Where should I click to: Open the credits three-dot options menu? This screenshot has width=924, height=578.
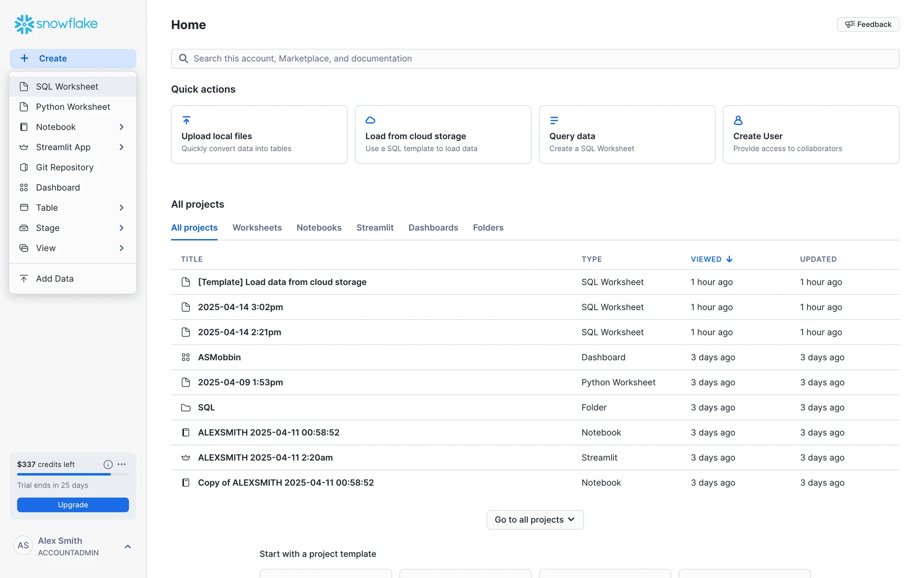tap(122, 464)
